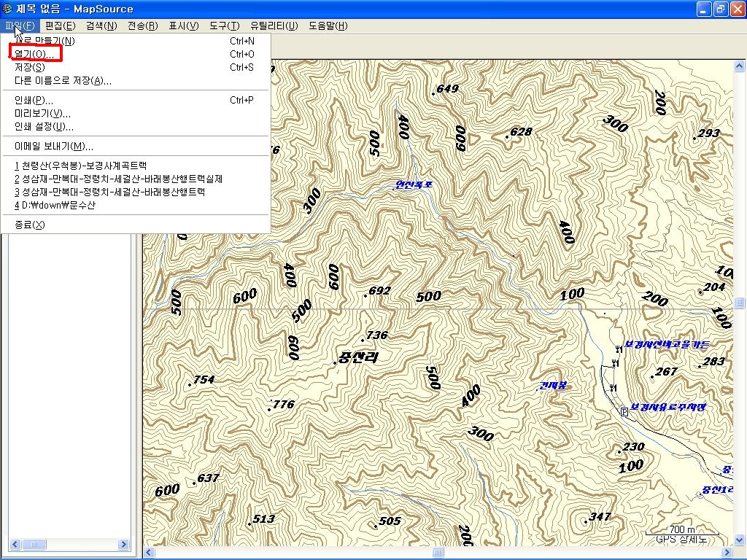Click the parking P symbol on map
The image size is (747, 560).
click(624, 412)
